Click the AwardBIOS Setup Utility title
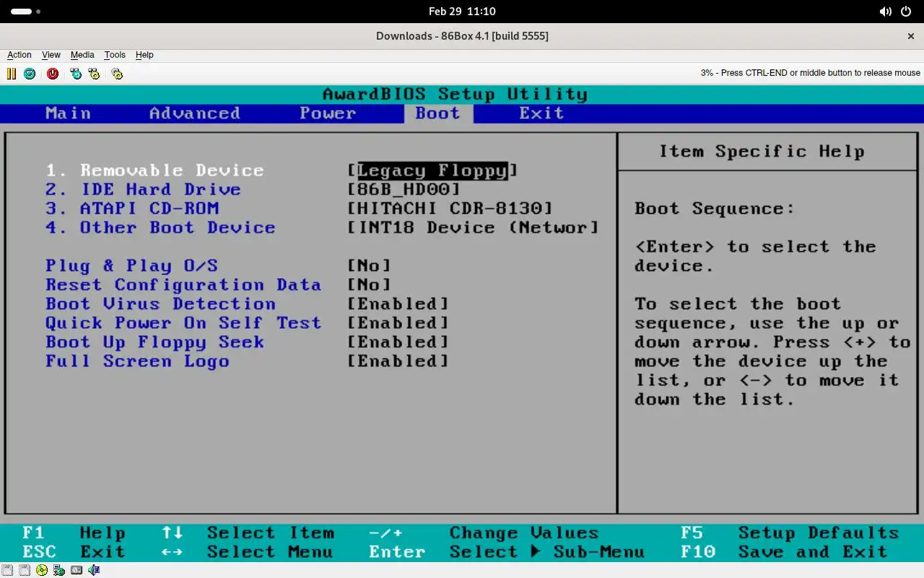The width and height of the screenshot is (924, 578). [x=455, y=95]
